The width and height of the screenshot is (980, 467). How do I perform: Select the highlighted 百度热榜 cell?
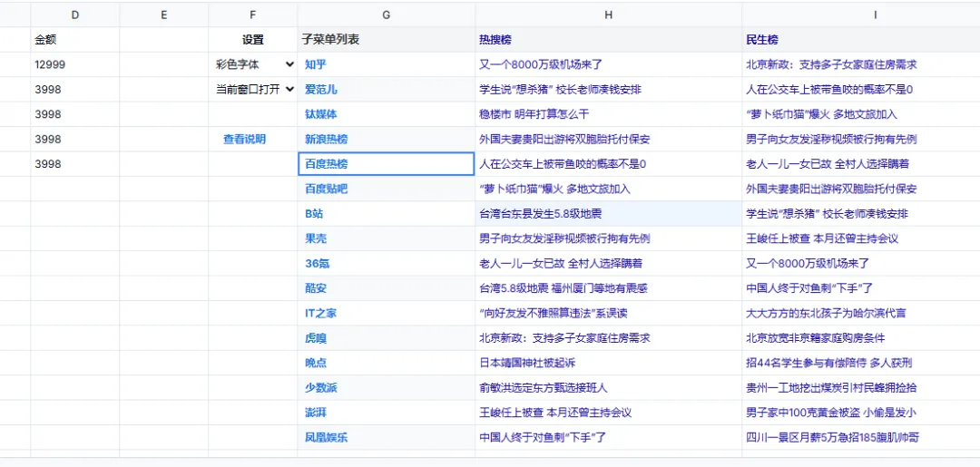tap(387, 164)
